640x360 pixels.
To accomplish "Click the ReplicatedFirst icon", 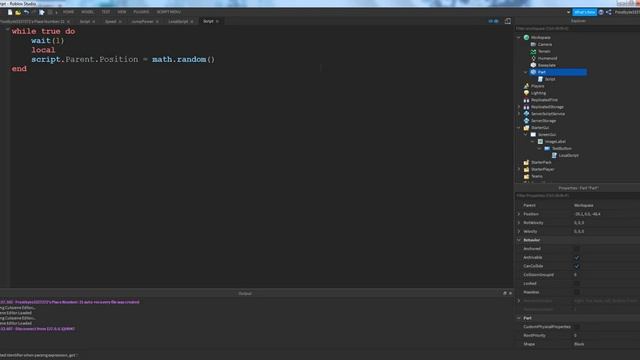I will 527,100.
